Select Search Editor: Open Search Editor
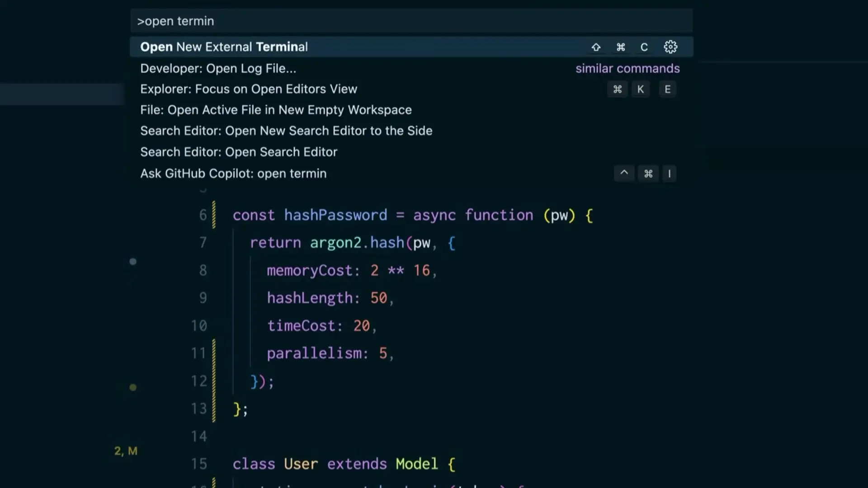 [411, 152]
